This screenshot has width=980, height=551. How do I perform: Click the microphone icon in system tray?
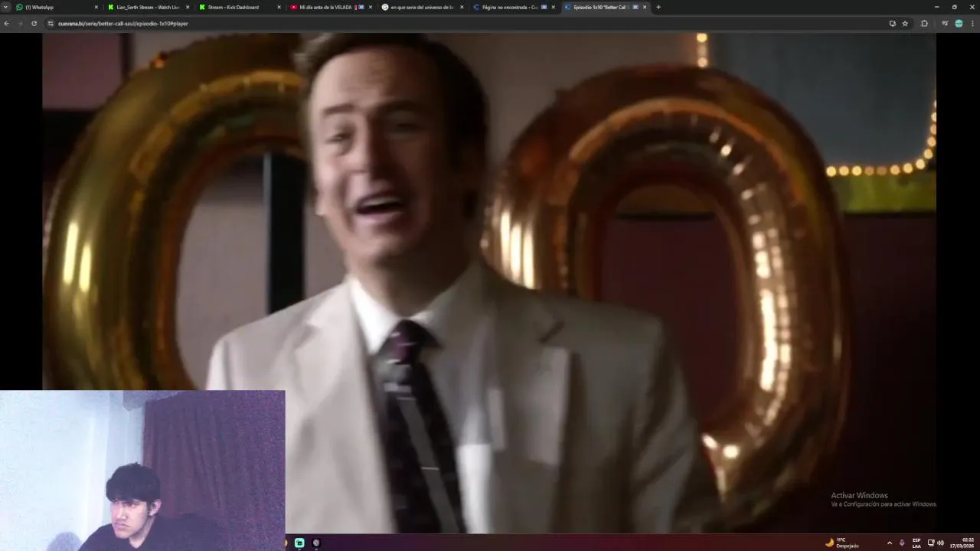pyautogui.click(x=902, y=543)
